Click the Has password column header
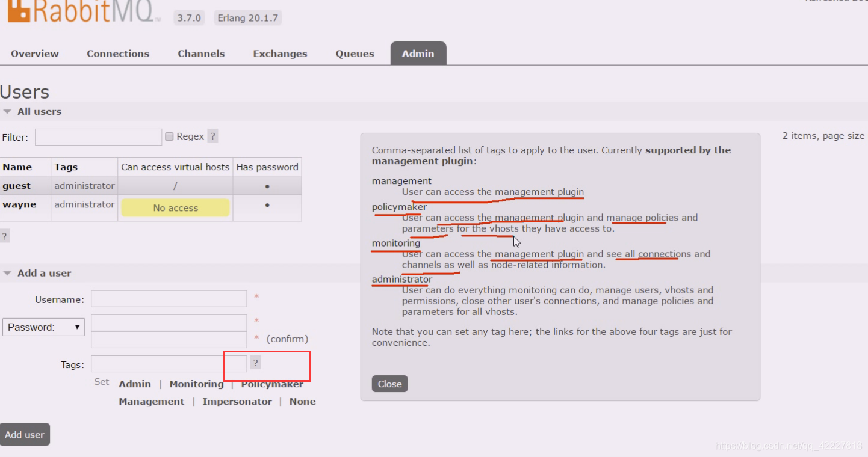This screenshot has height=457, width=868. tap(267, 167)
